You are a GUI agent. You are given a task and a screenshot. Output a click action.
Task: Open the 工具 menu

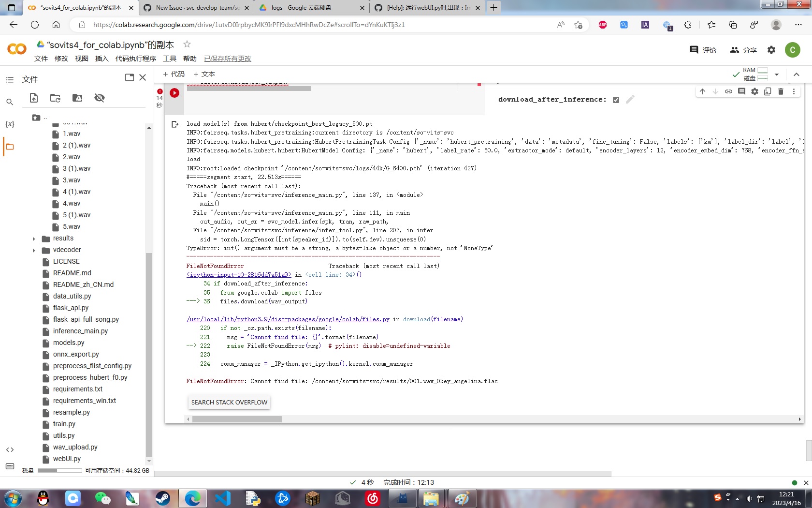point(169,59)
